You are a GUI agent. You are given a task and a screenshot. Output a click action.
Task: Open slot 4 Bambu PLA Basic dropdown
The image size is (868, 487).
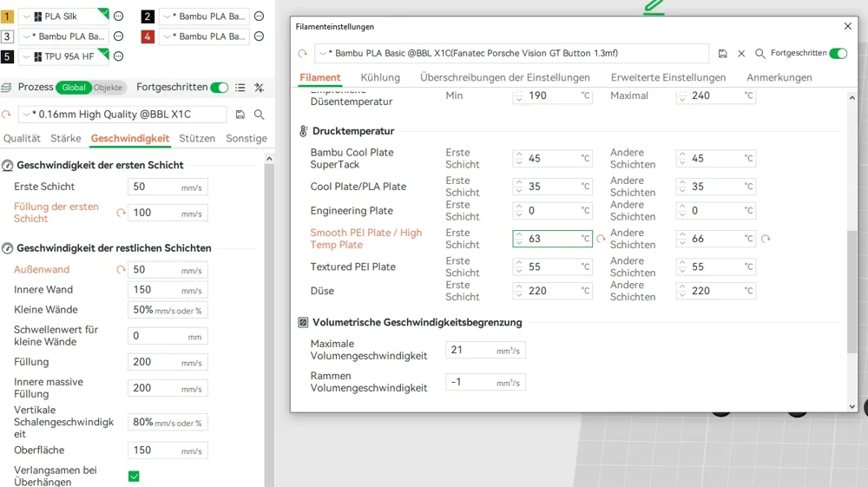[204, 36]
